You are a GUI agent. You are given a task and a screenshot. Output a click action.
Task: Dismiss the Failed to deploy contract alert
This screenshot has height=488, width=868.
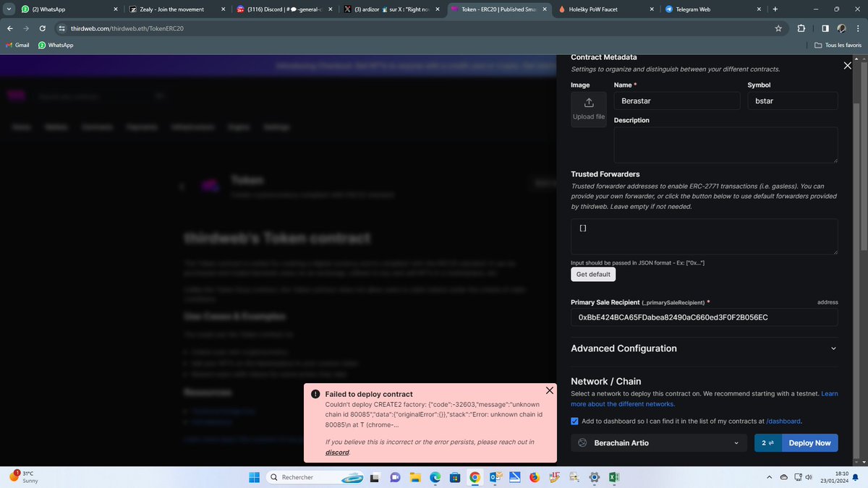pyautogui.click(x=549, y=390)
